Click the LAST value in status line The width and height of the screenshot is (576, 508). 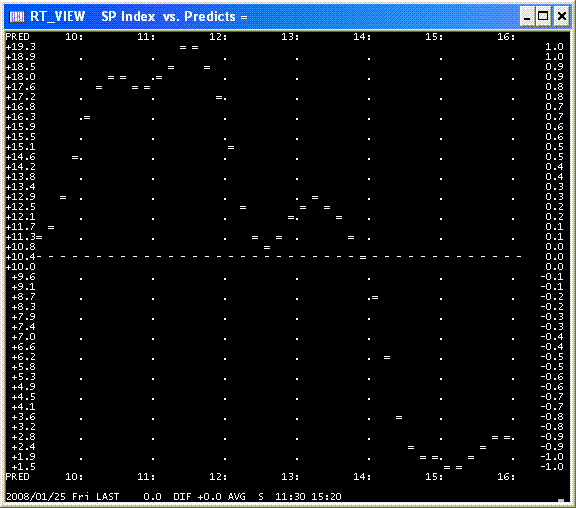[x=152, y=497]
